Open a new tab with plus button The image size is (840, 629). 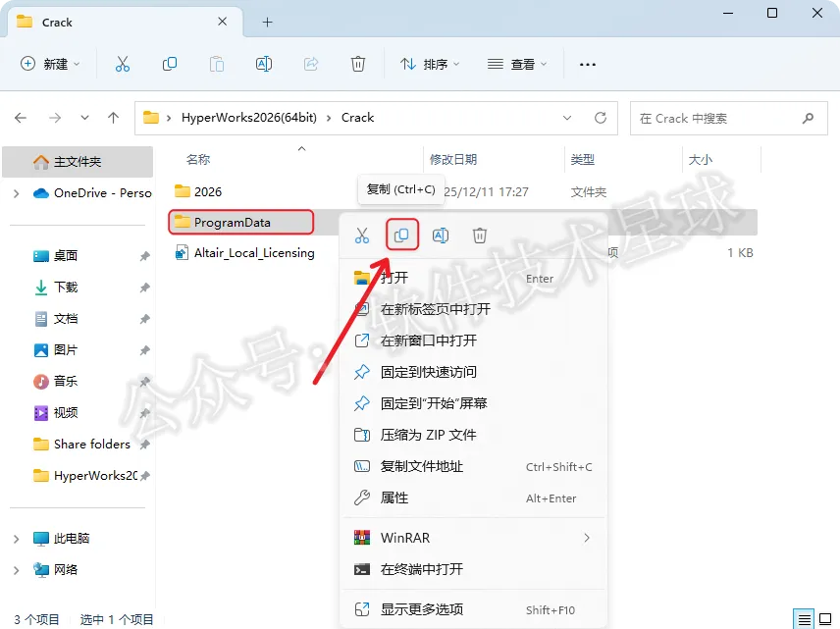click(x=267, y=22)
